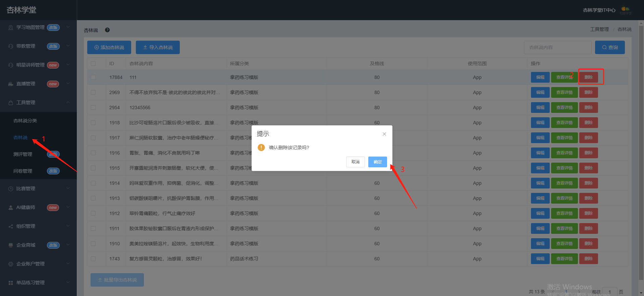
Task: Click the 企业账户管理 sidebar icon
Action: [x=11, y=264]
